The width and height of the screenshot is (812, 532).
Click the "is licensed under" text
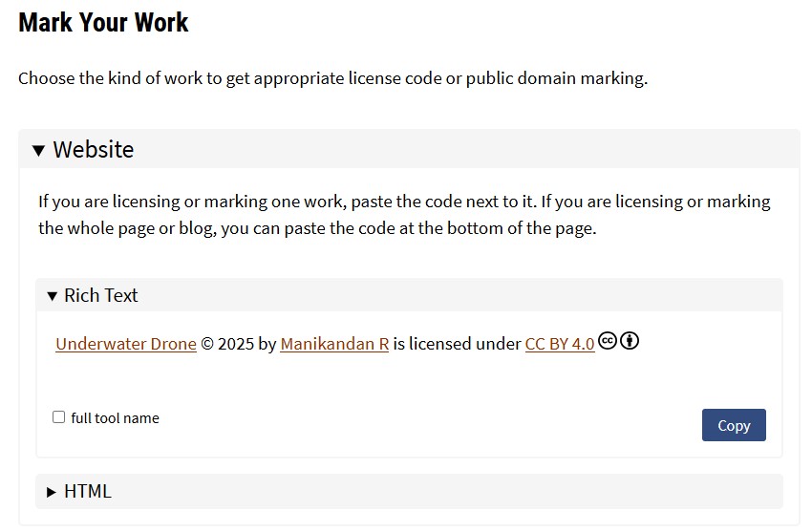tap(457, 344)
